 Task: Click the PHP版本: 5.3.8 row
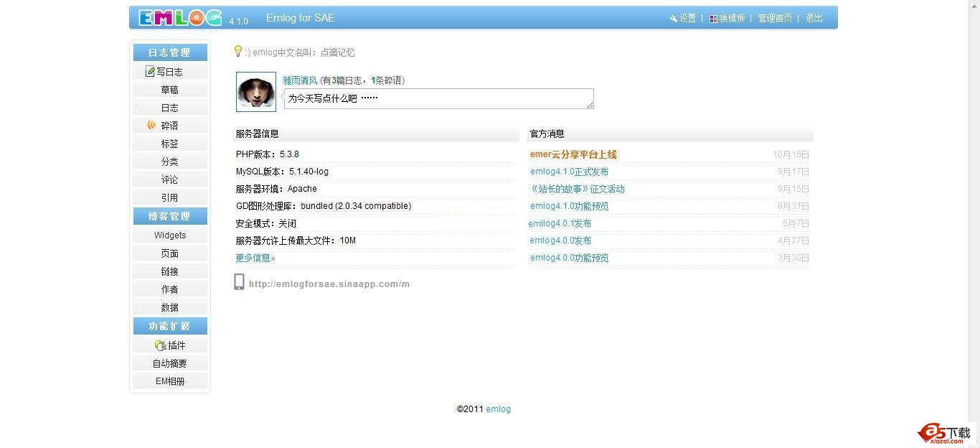[375, 154]
